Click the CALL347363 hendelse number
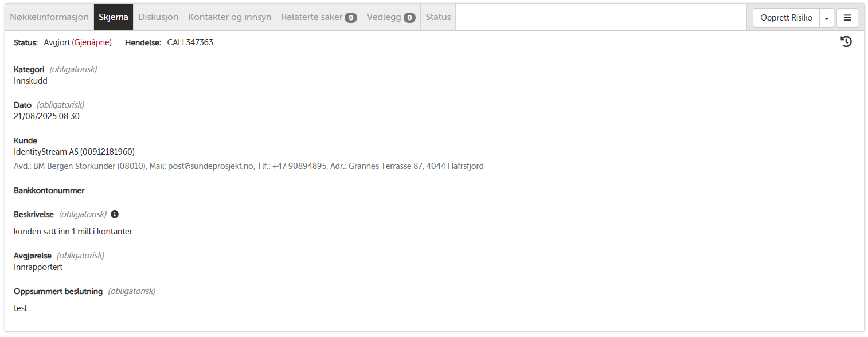Viewport: 868px width, 337px height. (190, 42)
